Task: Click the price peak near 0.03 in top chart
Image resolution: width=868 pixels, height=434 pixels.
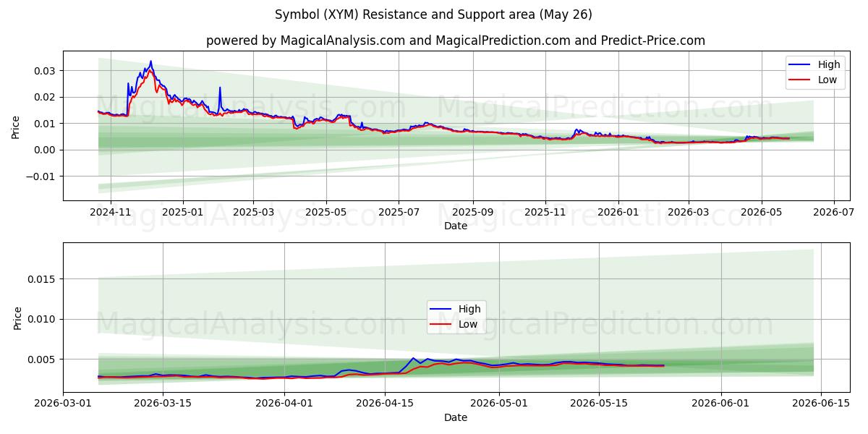Action: click(150, 61)
